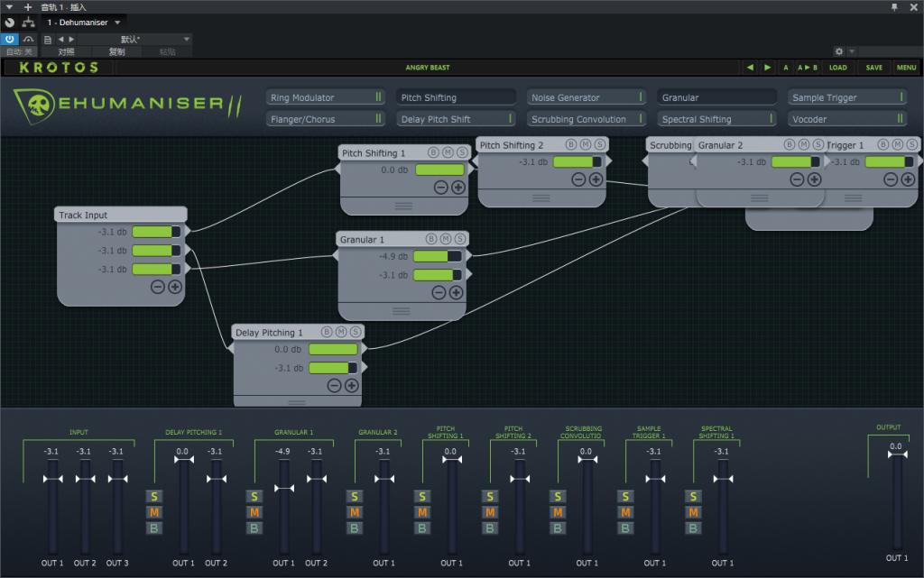Expand the arrow next to settings gear
This screenshot has width=924, height=578.
(852, 51)
